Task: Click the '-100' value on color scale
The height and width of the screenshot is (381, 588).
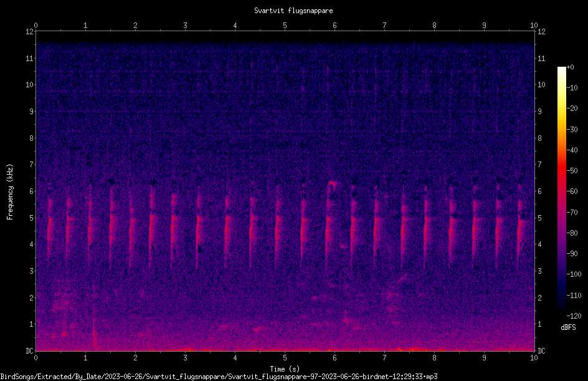Action: (x=574, y=274)
